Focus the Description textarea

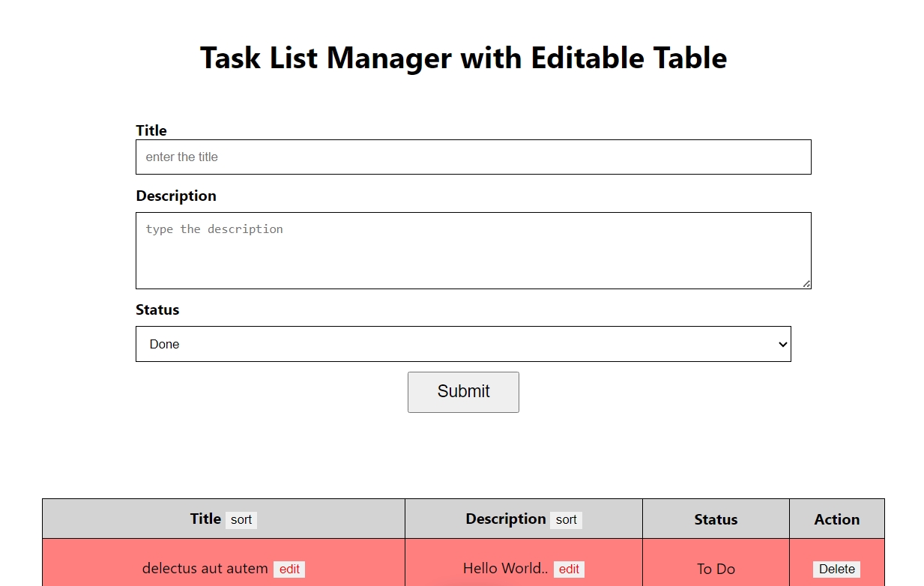pyautogui.click(x=473, y=250)
